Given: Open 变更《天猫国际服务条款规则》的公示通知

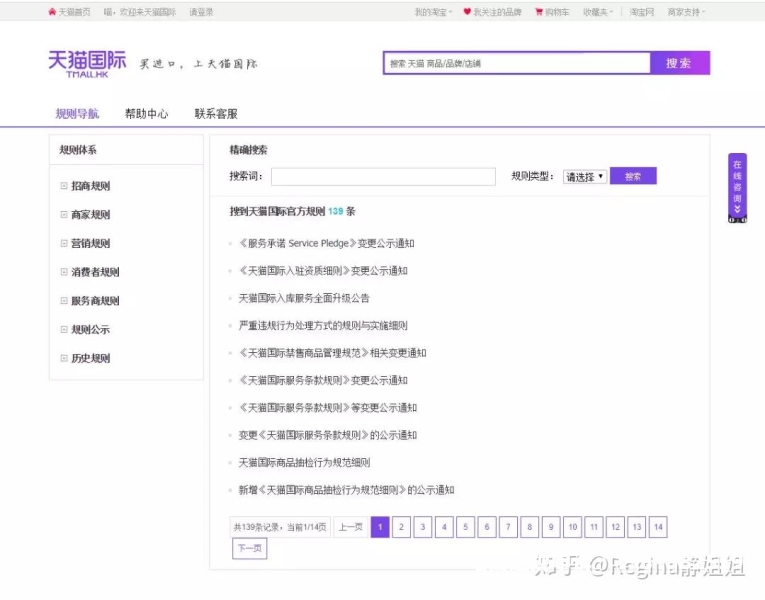Looking at the screenshot, I should click(328, 435).
